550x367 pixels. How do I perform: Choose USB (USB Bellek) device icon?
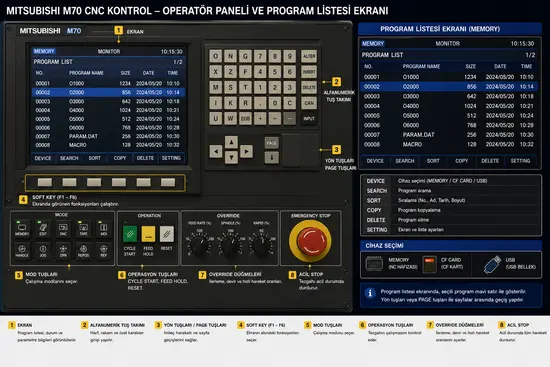point(492,264)
